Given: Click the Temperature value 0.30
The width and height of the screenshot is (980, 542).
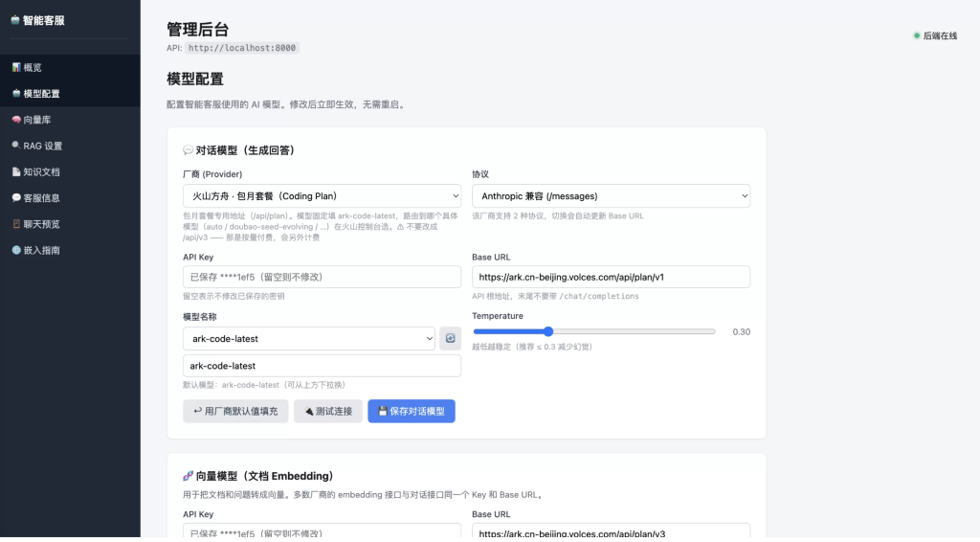Looking at the screenshot, I should pos(742,332).
